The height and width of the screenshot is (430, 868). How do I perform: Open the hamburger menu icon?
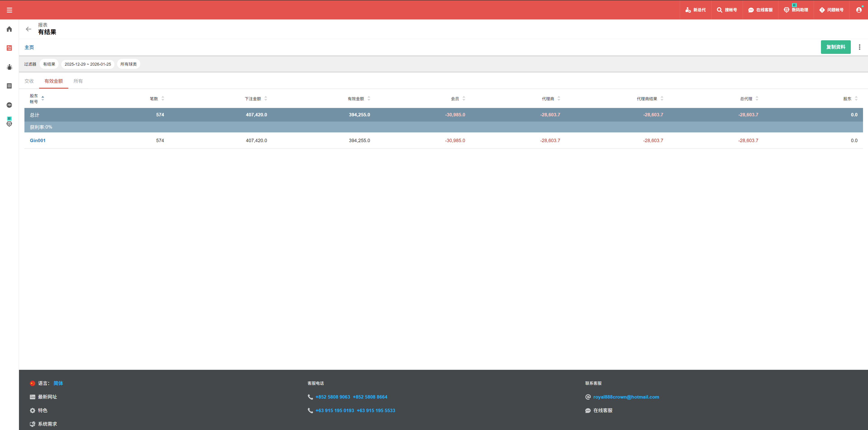click(x=9, y=10)
